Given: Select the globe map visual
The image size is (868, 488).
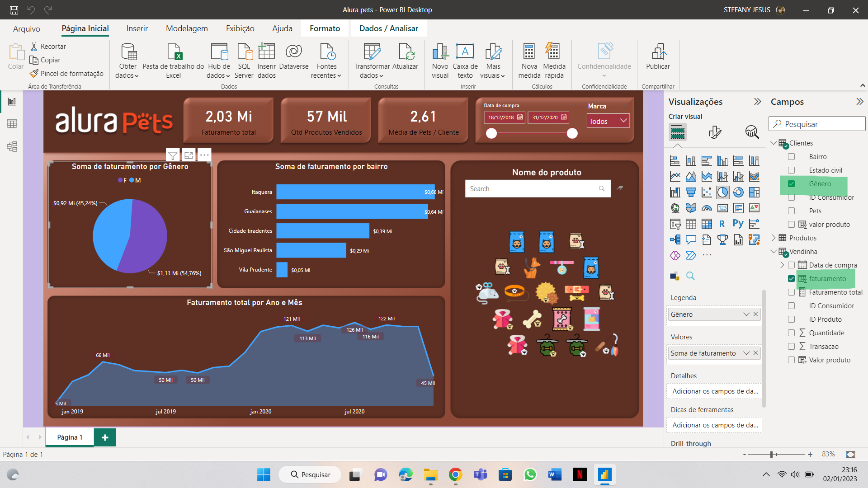Looking at the screenshot, I should point(675,208).
